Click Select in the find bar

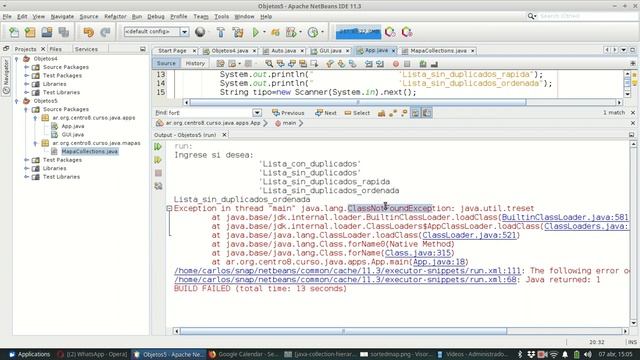point(357,113)
